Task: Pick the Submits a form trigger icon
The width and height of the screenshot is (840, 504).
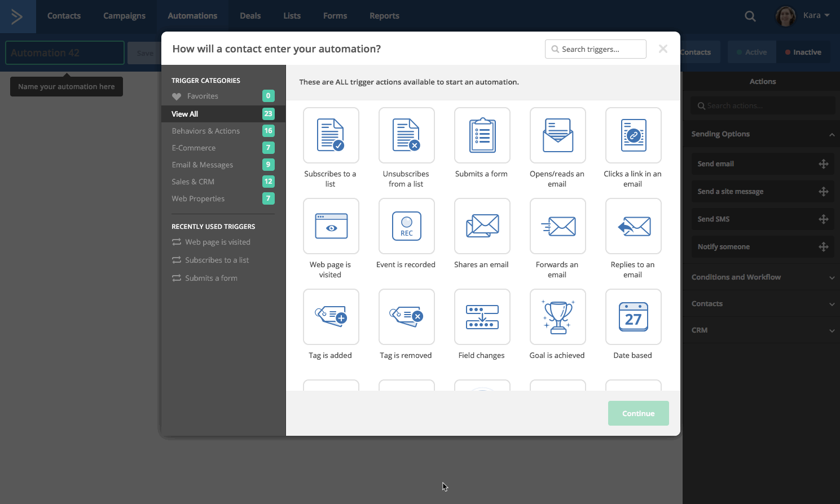Action: pos(482,135)
